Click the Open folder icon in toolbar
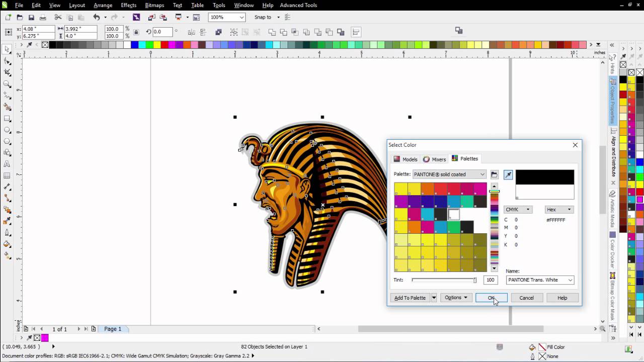The height and width of the screenshot is (362, 644). point(20,17)
